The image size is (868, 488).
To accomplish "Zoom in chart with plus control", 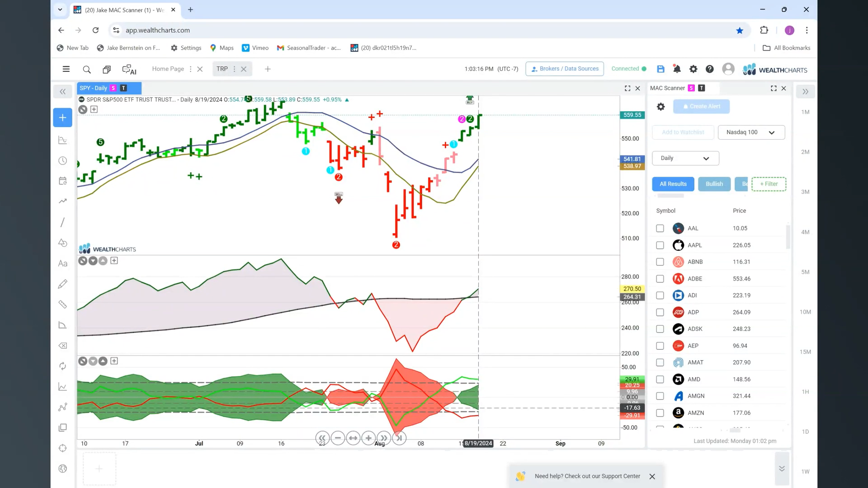I will pos(368,438).
